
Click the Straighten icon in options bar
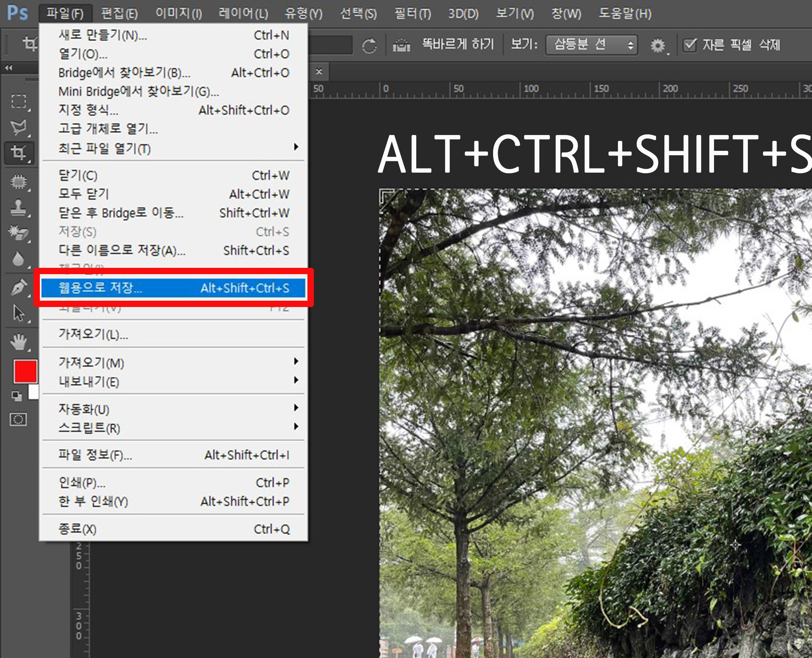click(401, 45)
